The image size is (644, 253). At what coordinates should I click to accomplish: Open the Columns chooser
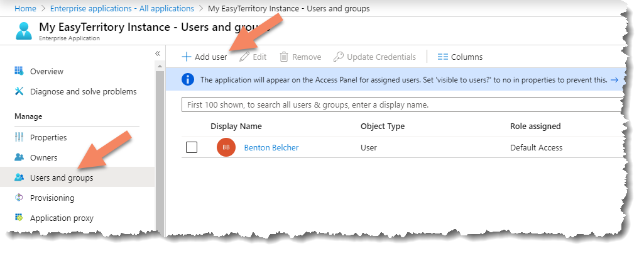click(x=460, y=57)
